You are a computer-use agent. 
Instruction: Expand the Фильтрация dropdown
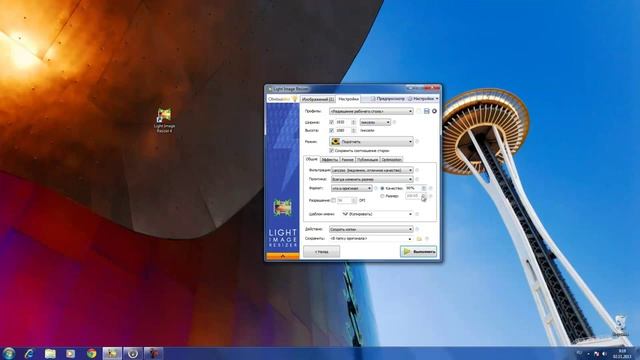[372, 170]
